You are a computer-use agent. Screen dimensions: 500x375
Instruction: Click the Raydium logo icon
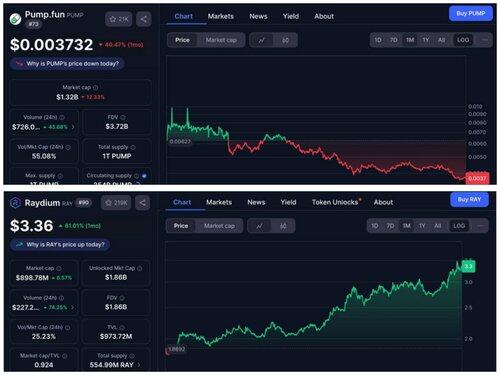(x=15, y=203)
